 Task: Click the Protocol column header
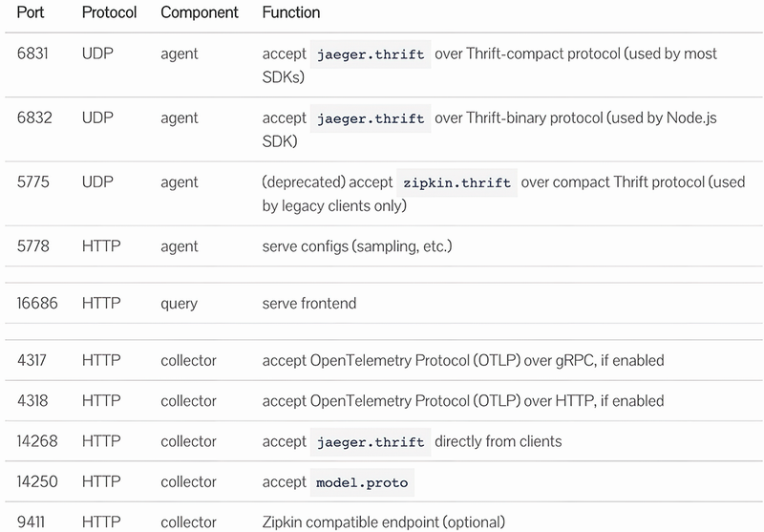click(x=109, y=12)
